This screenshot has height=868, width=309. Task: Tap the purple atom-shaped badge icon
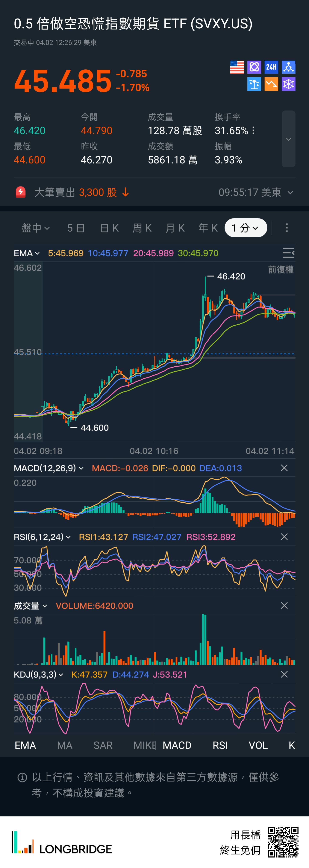[x=254, y=67]
